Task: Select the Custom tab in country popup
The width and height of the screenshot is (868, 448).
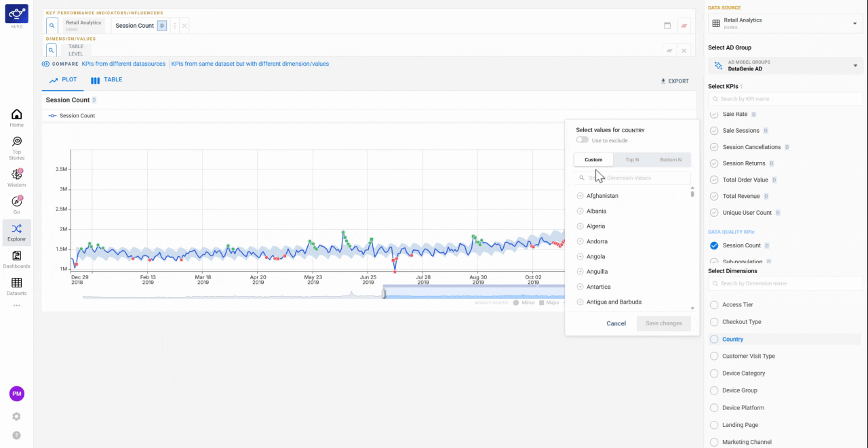Action: coord(593,160)
